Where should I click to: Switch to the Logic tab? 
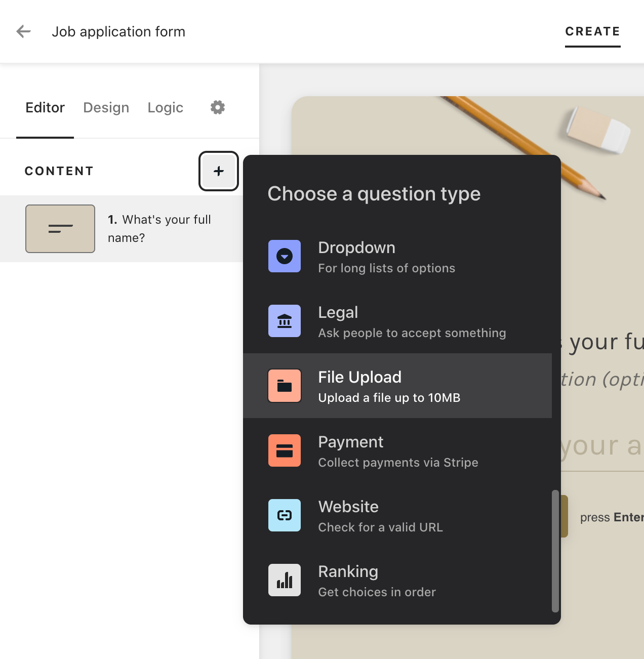click(x=165, y=107)
